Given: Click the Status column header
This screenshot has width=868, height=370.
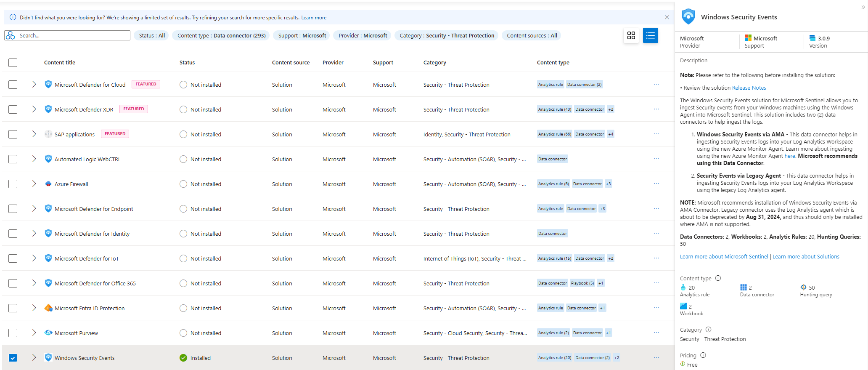Looking at the screenshot, I should point(187,63).
